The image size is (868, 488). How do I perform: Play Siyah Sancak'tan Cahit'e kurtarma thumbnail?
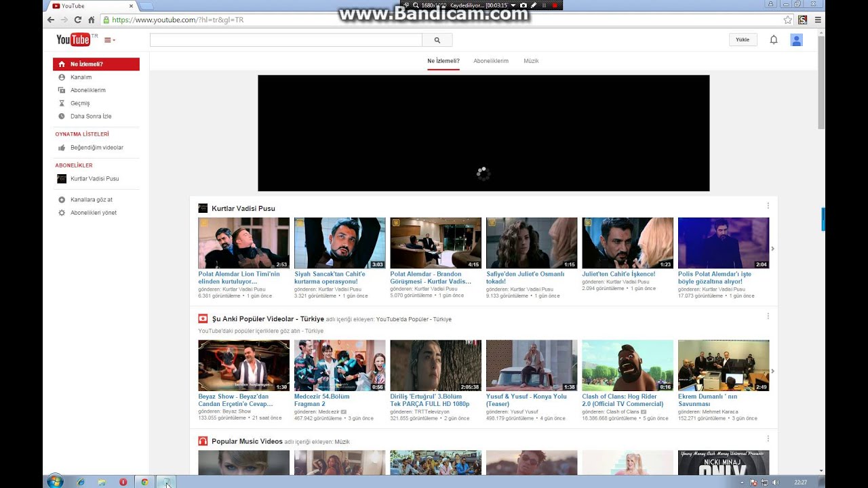tap(340, 243)
